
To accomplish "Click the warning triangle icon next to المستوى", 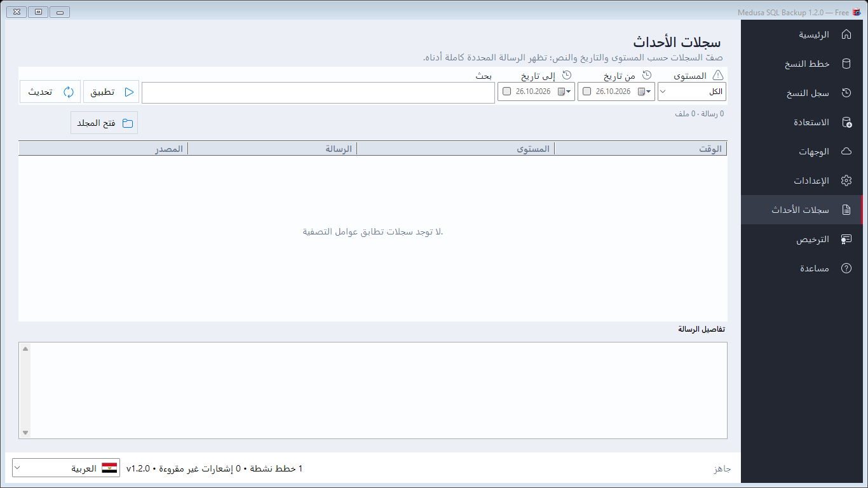I will tap(717, 75).
